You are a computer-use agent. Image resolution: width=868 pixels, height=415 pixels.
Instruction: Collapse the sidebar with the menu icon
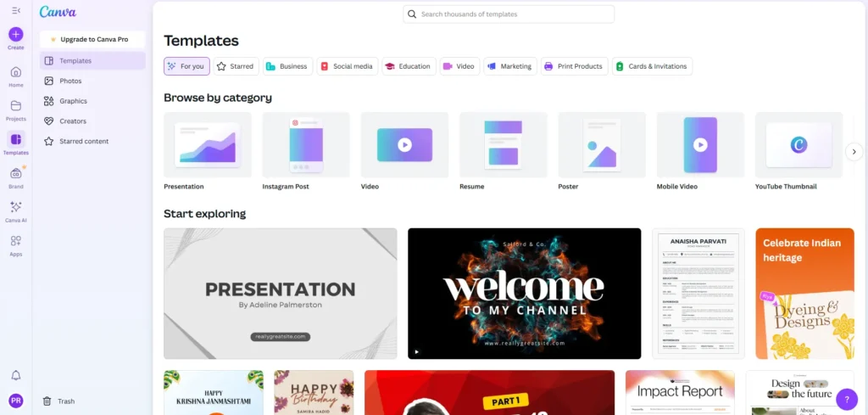tap(16, 10)
